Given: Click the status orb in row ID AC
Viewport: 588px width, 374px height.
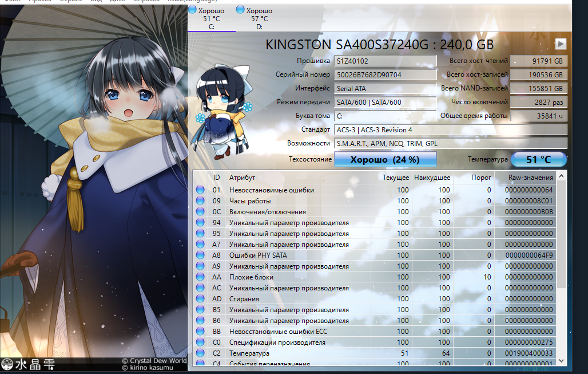Looking at the screenshot, I should point(200,288).
